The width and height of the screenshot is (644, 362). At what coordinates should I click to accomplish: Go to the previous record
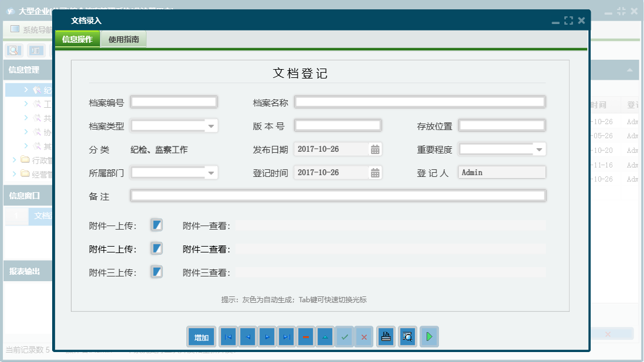247,336
